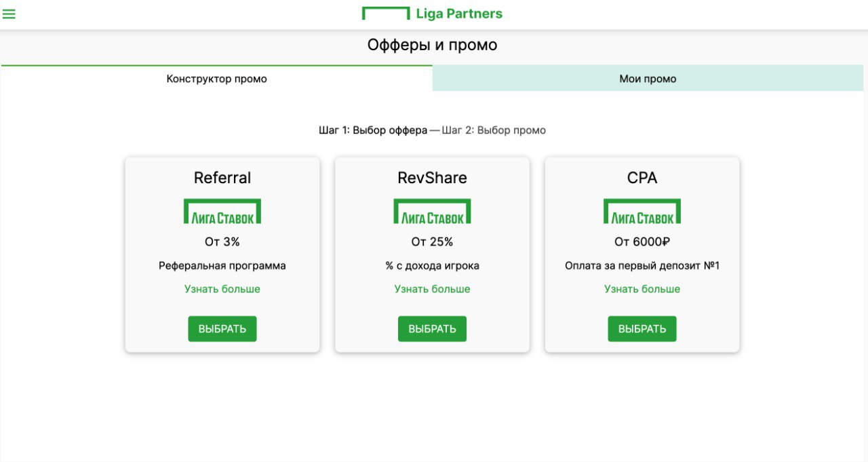Click the CPA card heading
This screenshot has height=462, width=868.
(642, 178)
